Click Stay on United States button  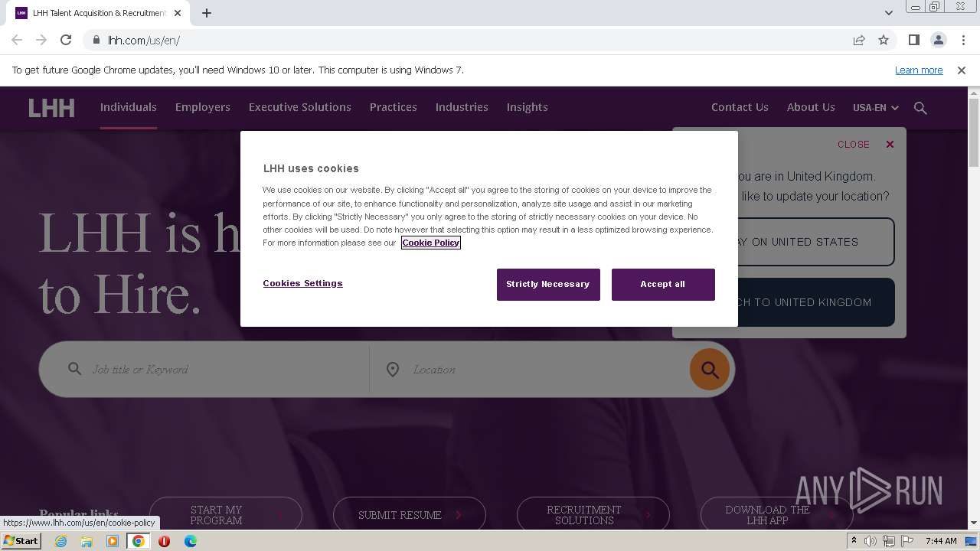816,242
